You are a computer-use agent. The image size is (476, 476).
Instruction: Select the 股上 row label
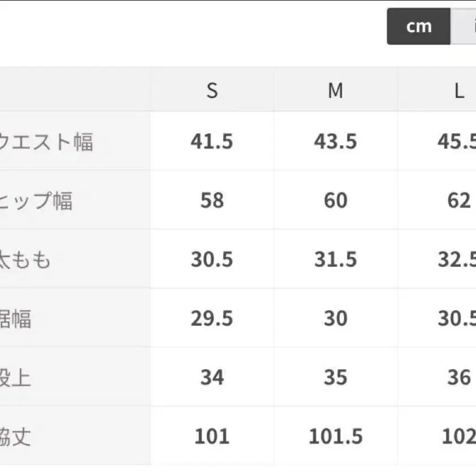(x=15, y=377)
